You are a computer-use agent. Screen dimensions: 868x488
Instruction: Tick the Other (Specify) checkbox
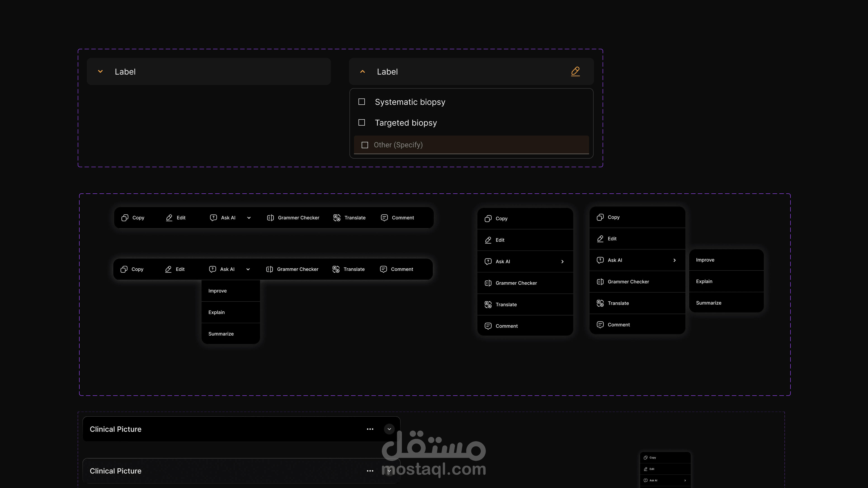coord(365,145)
